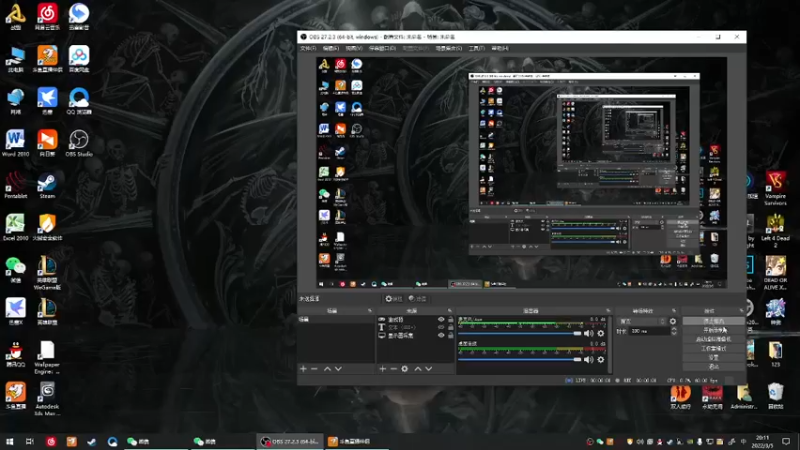Select Autodesk 3ds Max desktop shortcut

click(x=47, y=399)
